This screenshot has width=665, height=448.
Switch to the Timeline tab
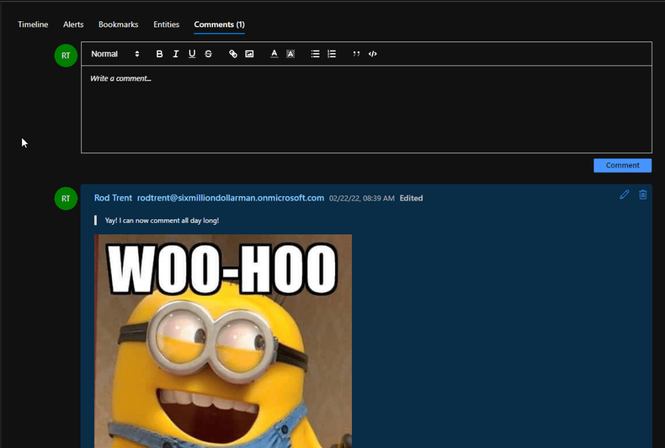point(33,25)
